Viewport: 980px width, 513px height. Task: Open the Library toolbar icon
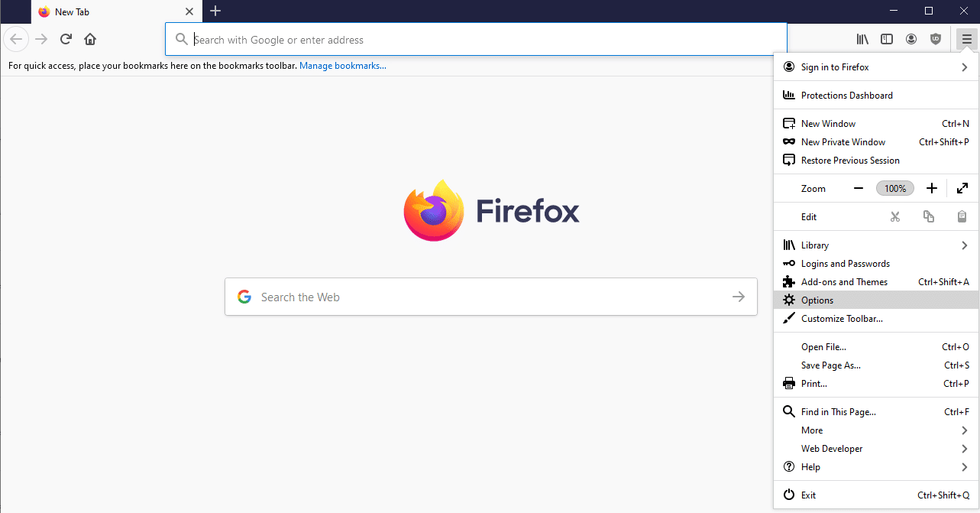(862, 38)
